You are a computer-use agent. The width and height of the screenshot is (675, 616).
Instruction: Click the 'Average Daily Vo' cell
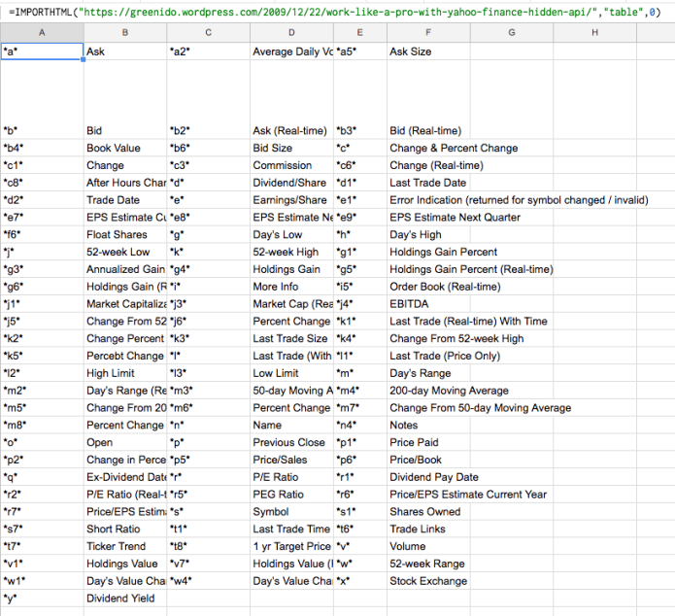pos(291,51)
